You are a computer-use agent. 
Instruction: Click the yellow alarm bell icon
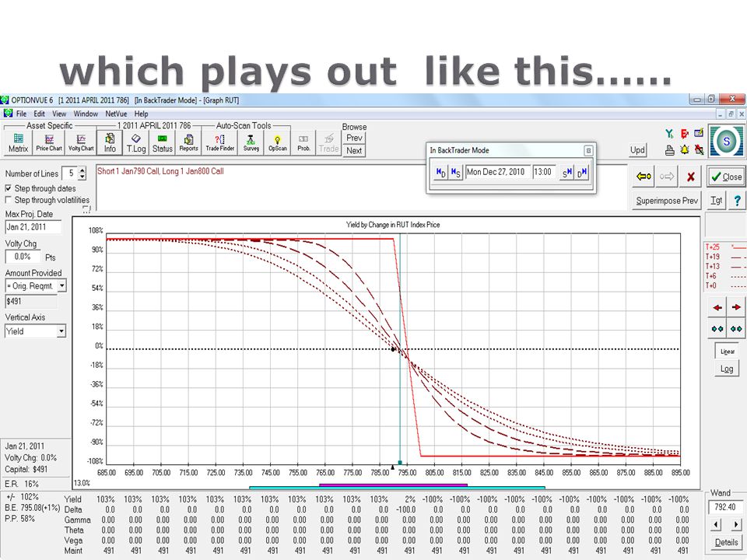[685, 149]
